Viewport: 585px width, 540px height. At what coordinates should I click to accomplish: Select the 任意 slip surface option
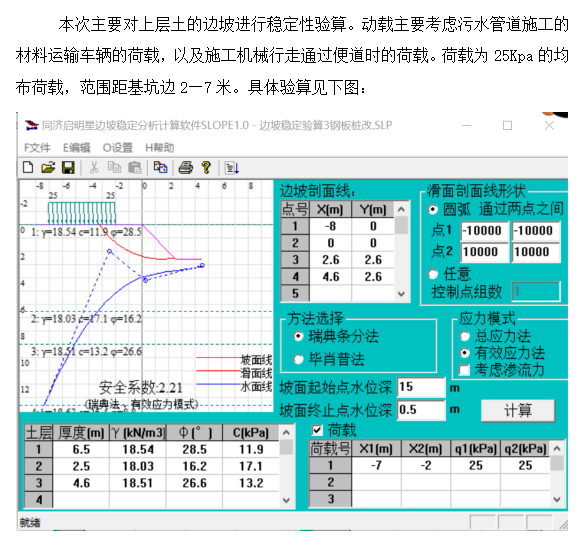tap(433, 274)
